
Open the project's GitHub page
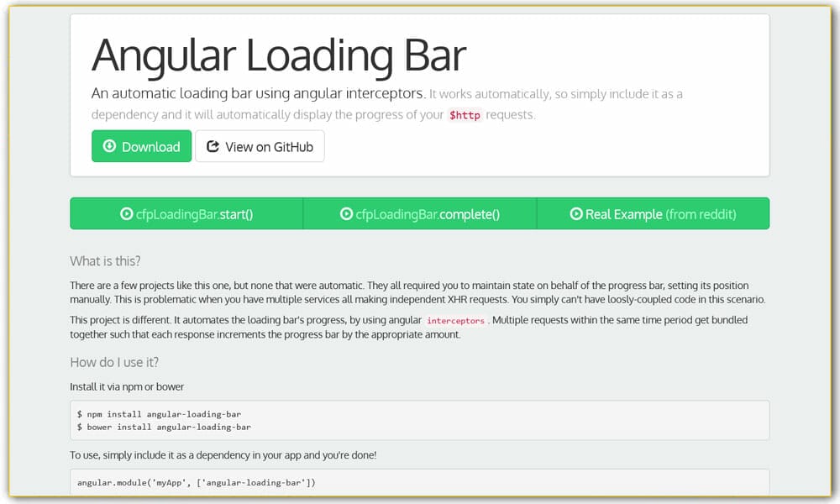pos(260,146)
